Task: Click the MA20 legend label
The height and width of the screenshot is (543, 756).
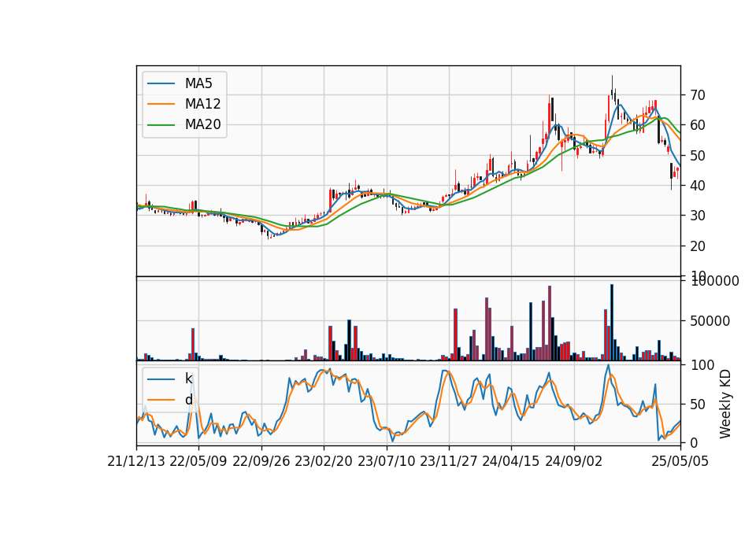Action: tap(202, 125)
